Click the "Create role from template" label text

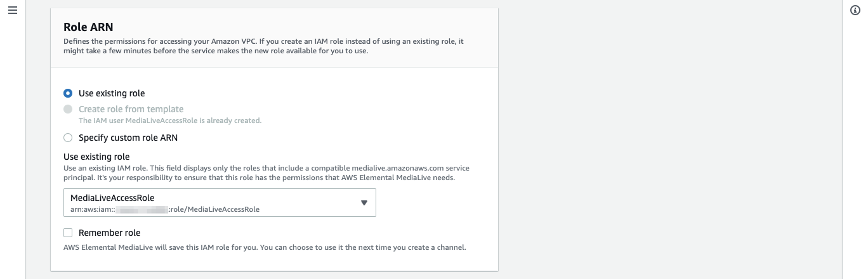(x=131, y=109)
